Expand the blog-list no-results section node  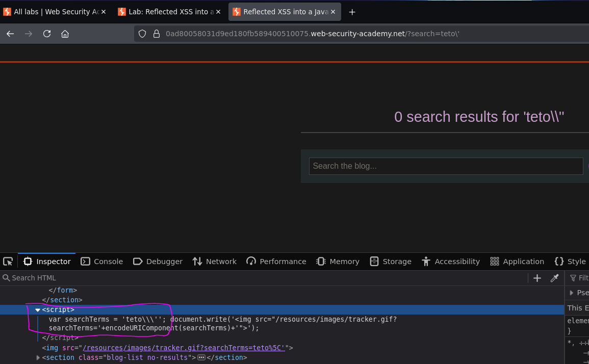38,357
